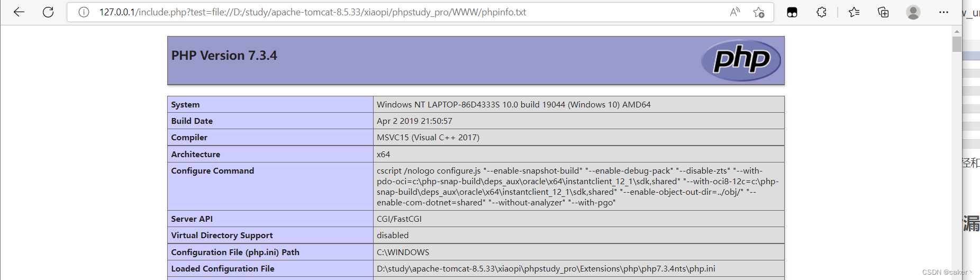Click the loaded php.ini file path
This screenshot has width=980, height=280.
tap(546, 269)
